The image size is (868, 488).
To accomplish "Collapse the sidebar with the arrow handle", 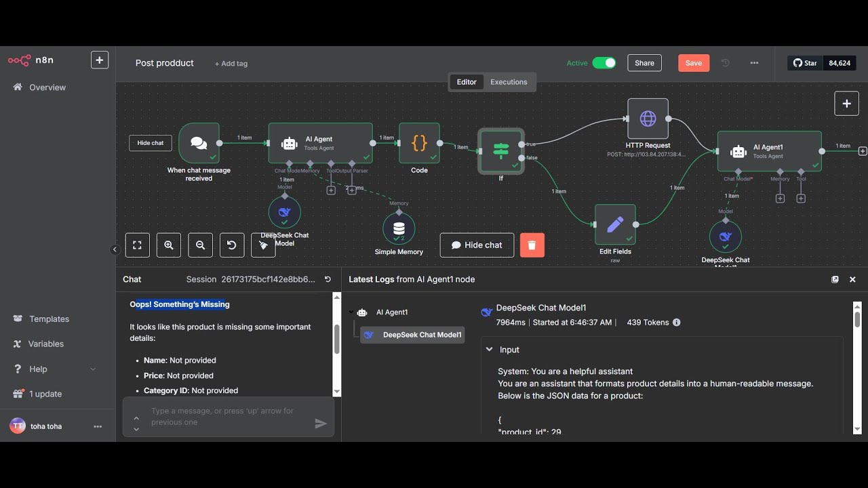I will (x=115, y=249).
